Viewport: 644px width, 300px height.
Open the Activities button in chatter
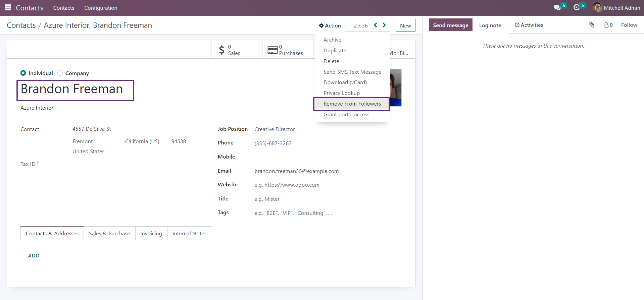click(529, 25)
